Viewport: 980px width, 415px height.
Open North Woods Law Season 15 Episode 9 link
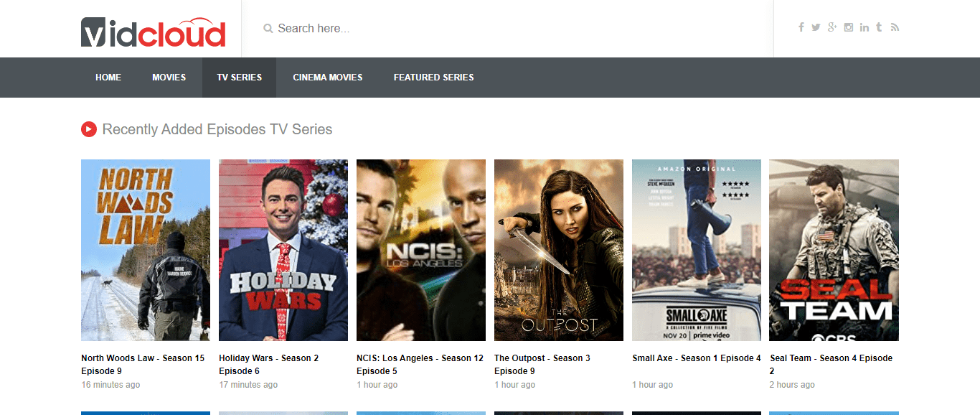pyautogui.click(x=143, y=365)
